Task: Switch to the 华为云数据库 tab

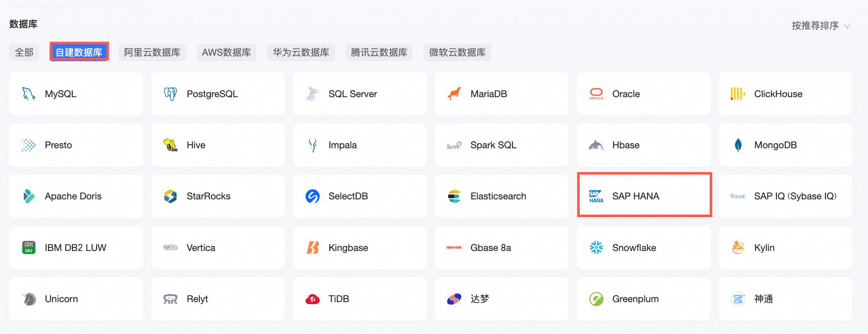Action: pos(301,53)
